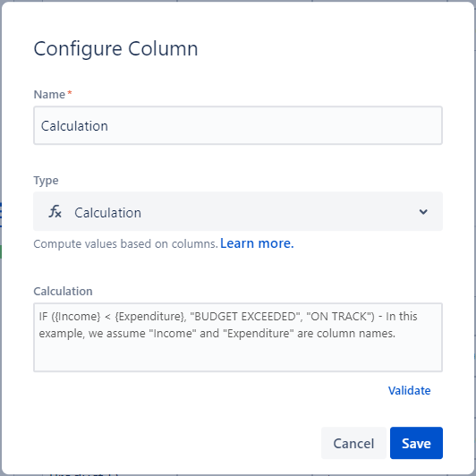The height and width of the screenshot is (476, 476).
Task: Open the Learn more link
Action: [x=257, y=243]
